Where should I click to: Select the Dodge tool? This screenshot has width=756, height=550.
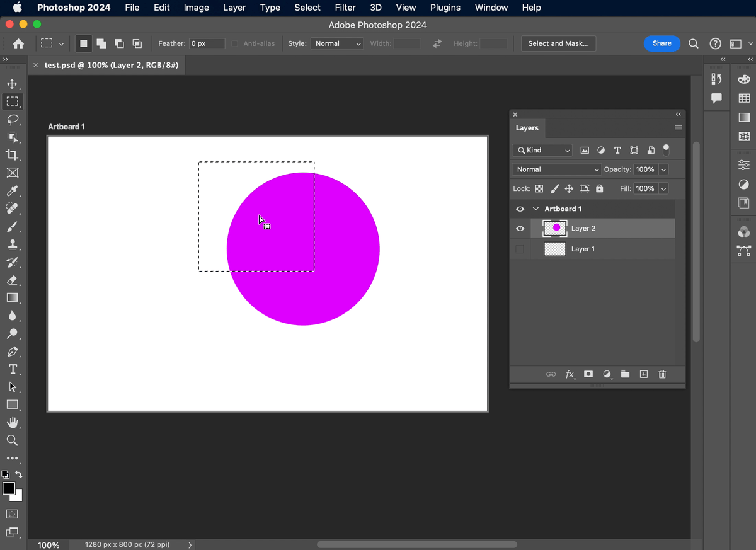tap(13, 333)
